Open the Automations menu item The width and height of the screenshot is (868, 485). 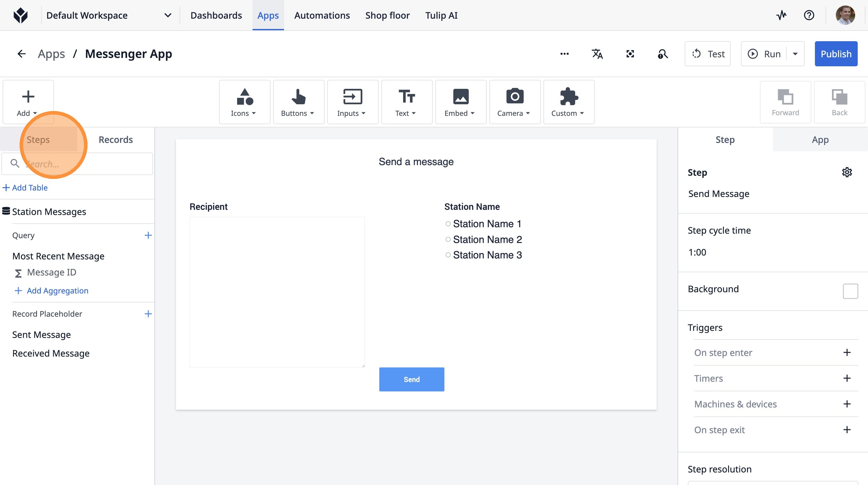click(322, 15)
